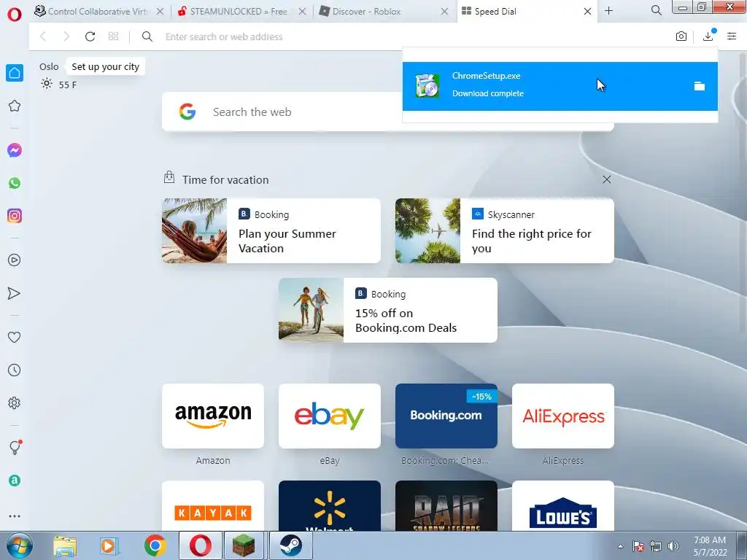Open Windows Media Player from taskbar
Screen dimensions: 747x560
pos(109,546)
